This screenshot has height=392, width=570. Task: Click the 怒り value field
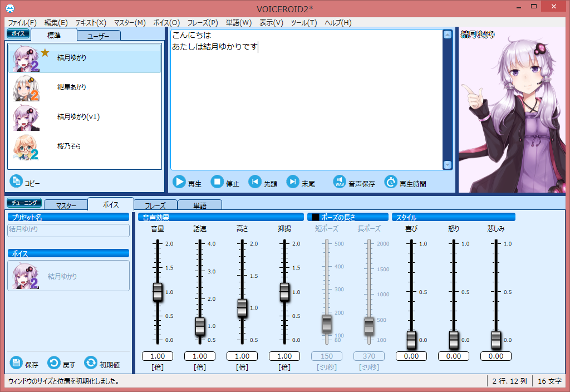tap(454, 356)
